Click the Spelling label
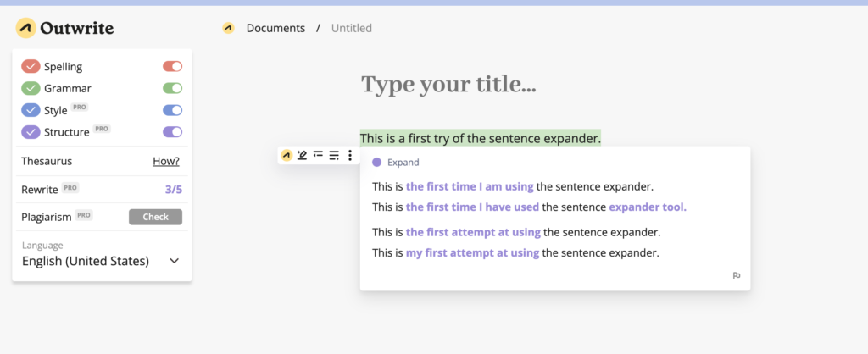The height and width of the screenshot is (354, 868). coord(63,67)
